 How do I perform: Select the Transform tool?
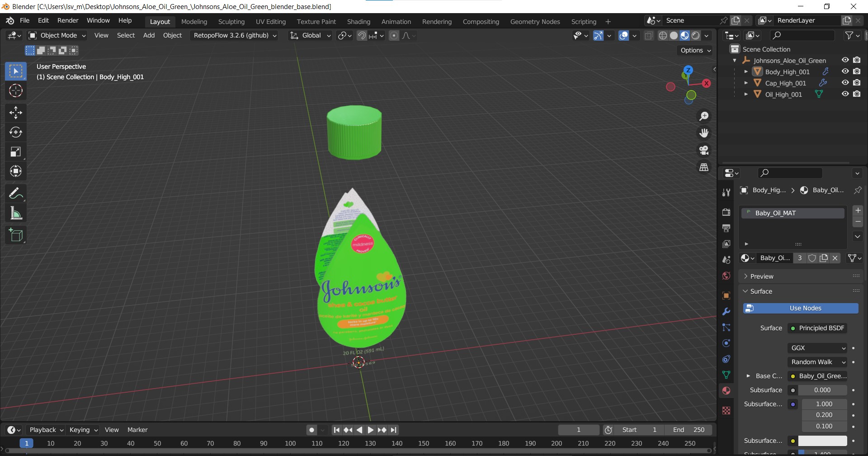point(16,171)
